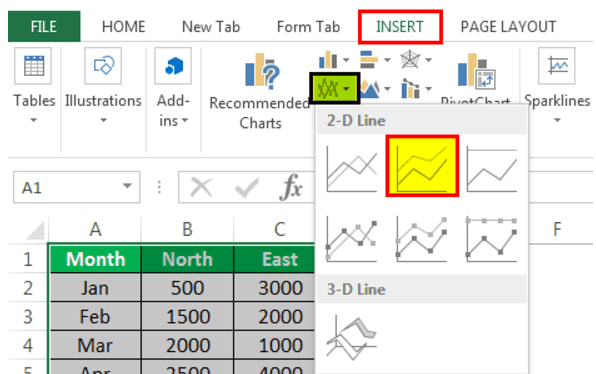The width and height of the screenshot is (596, 374).
Task: Open Recommended Charts
Action: 260,91
